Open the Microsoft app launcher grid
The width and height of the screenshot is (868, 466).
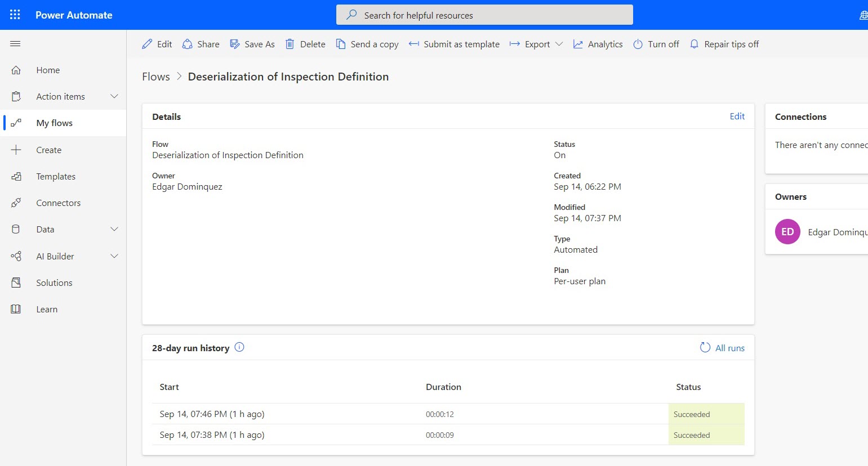(15, 15)
